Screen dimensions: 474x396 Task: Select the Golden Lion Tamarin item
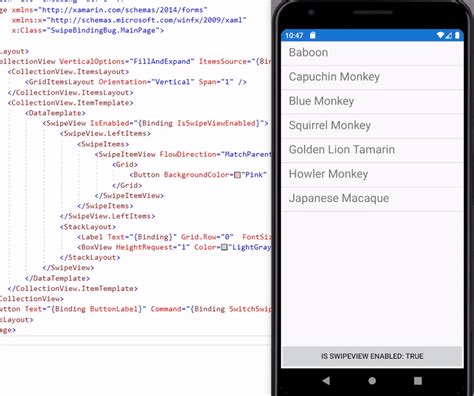(372, 150)
